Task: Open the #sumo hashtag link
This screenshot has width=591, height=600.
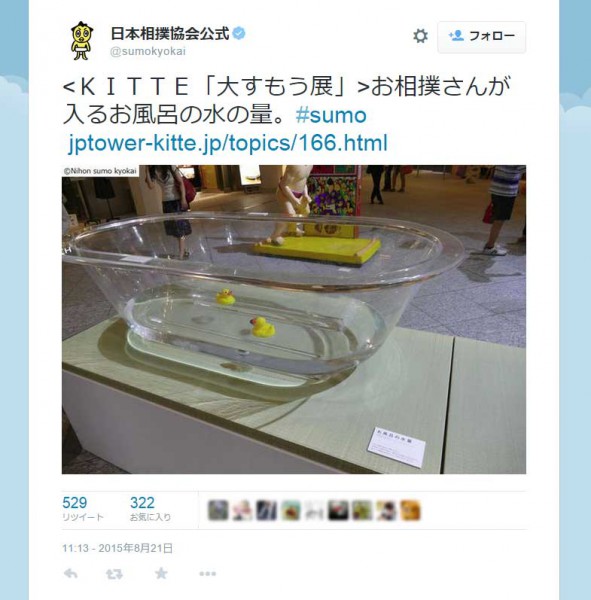Action: [x=331, y=115]
